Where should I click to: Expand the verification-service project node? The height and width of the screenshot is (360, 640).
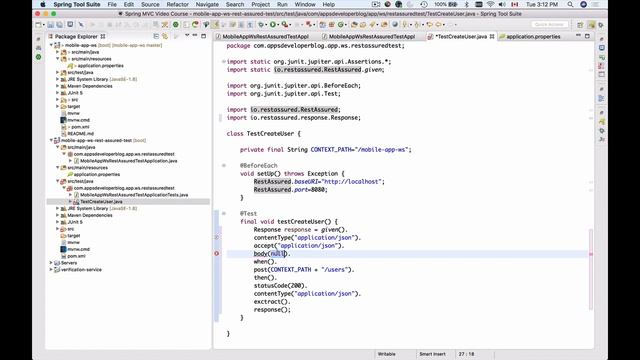pyautogui.click(x=51, y=270)
